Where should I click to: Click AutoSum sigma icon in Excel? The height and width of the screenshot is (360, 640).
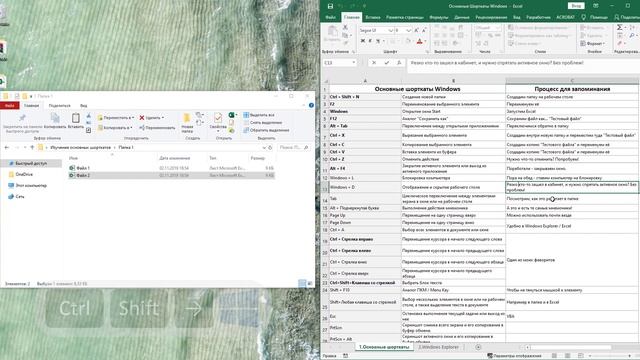pos(620,27)
